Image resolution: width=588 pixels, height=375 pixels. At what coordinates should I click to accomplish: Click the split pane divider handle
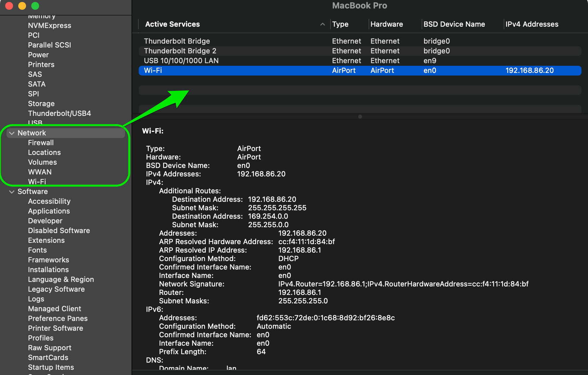[x=360, y=117]
